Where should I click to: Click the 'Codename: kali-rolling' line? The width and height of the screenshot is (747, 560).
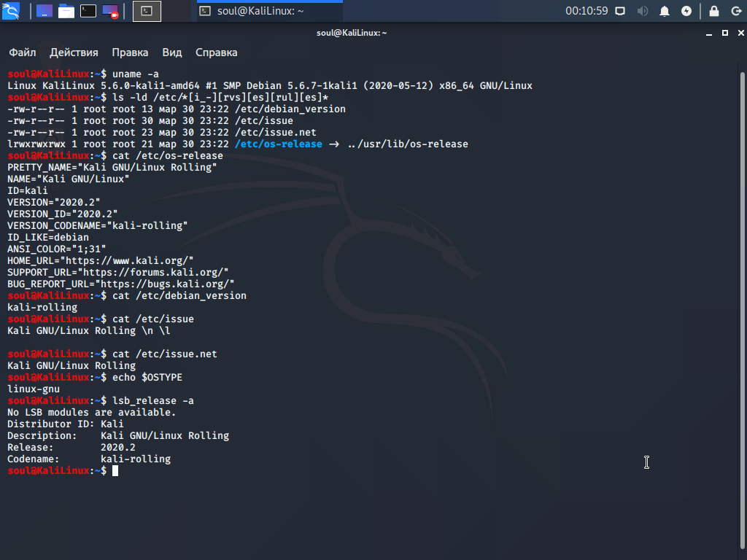pyautogui.click(x=88, y=459)
